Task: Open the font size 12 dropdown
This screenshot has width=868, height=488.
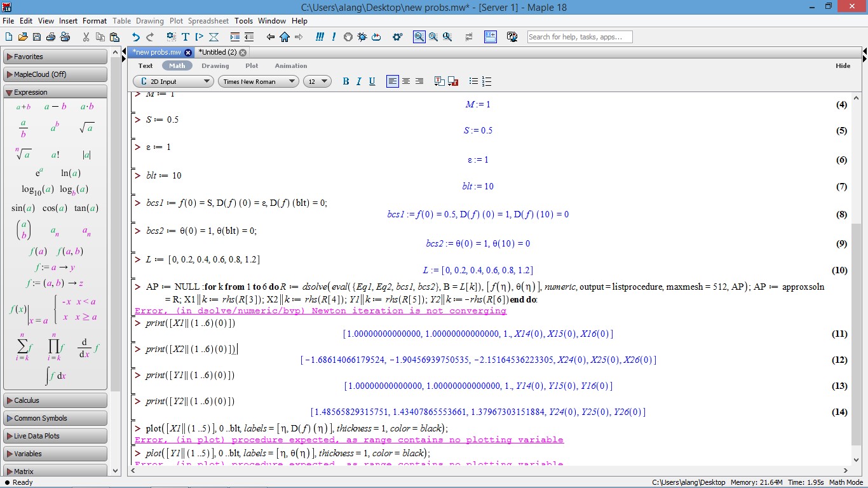Action: tap(317, 81)
